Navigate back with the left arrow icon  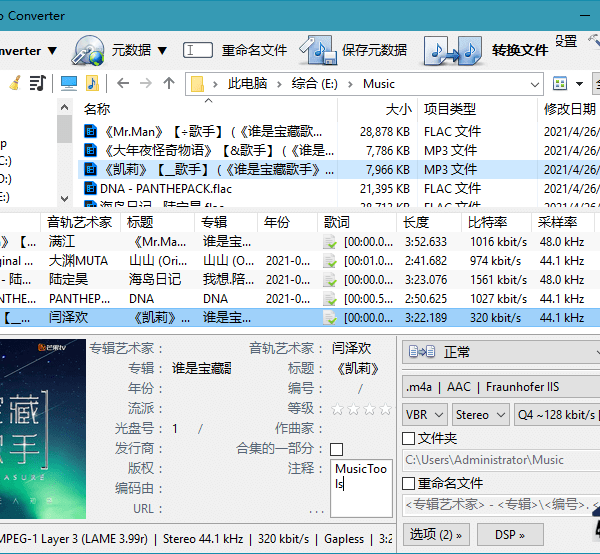(x=123, y=83)
